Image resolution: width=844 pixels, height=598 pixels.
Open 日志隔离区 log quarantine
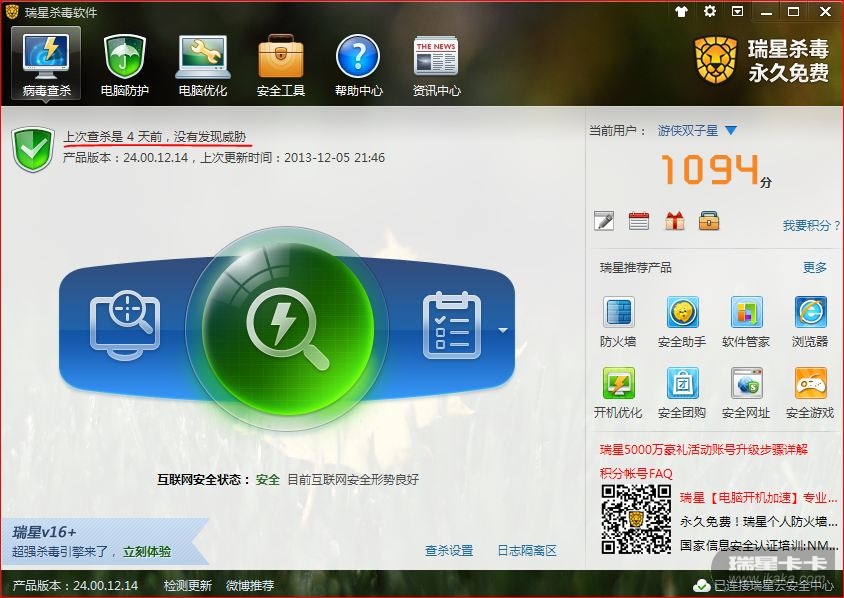coord(527,551)
